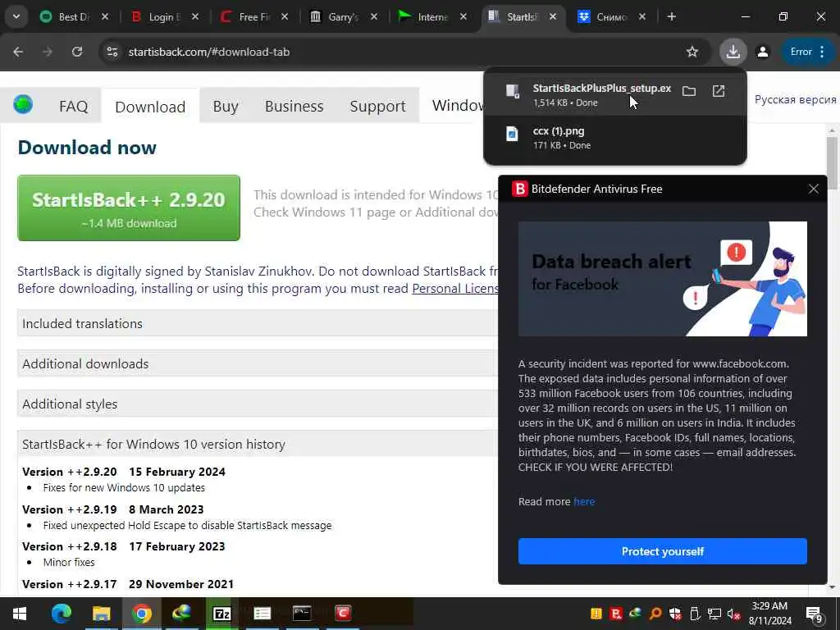Select the Download tab
The width and height of the screenshot is (840, 630).
[x=150, y=106]
